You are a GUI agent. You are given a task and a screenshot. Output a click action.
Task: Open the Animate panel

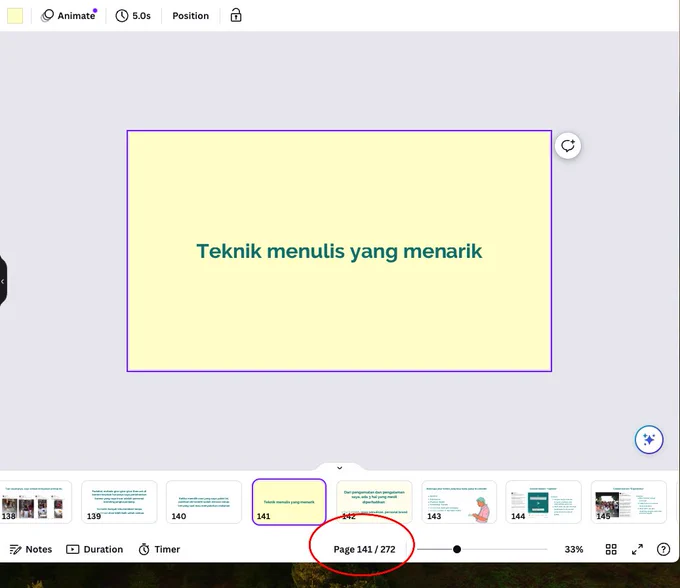[x=69, y=16]
